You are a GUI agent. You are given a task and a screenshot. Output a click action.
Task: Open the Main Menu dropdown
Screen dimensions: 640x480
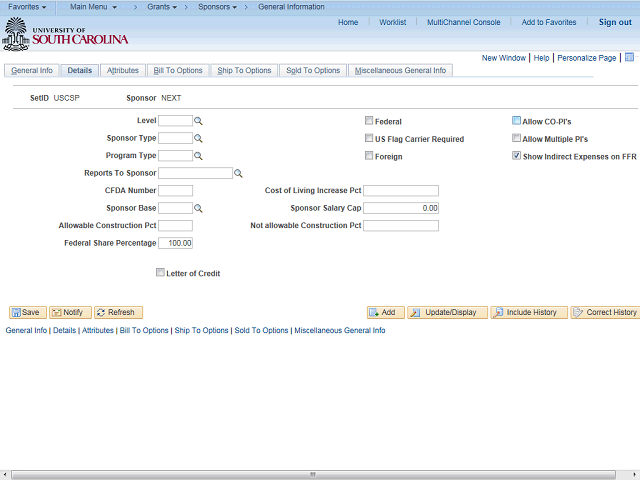tap(93, 7)
